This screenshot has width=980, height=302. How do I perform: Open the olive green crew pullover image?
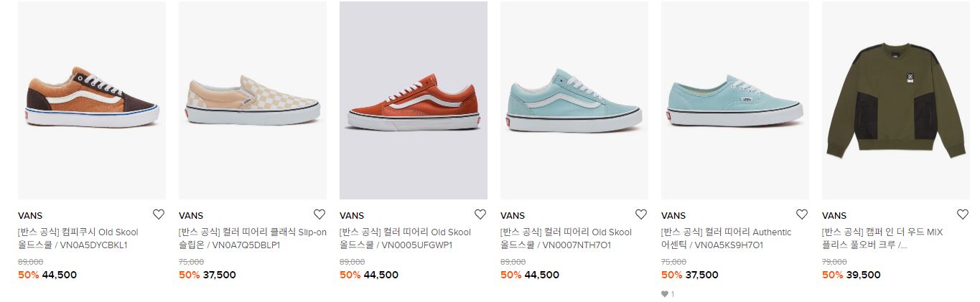[896, 100]
